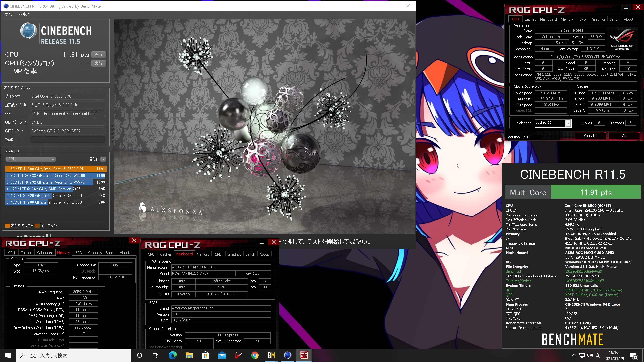Select ranking row Xeon CPU X5570 10.33
This screenshot has width=644, height=362.
click(x=56, y=182)
